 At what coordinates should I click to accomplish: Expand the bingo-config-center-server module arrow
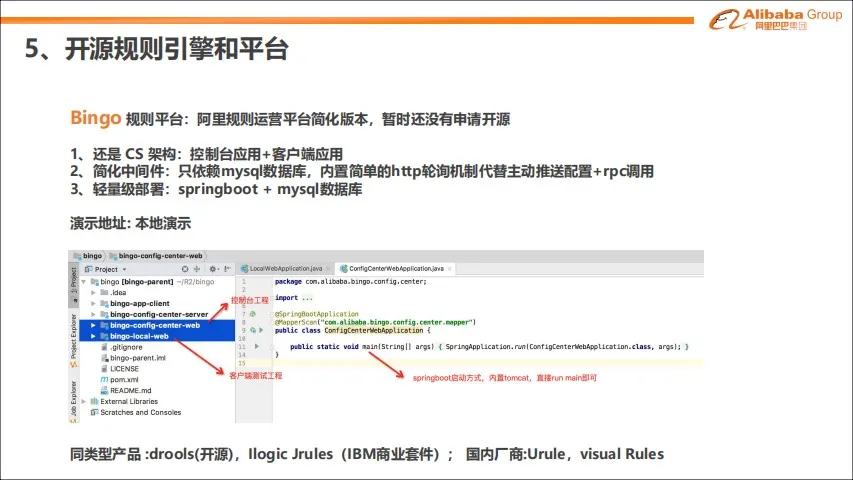(x=93, y=314)
